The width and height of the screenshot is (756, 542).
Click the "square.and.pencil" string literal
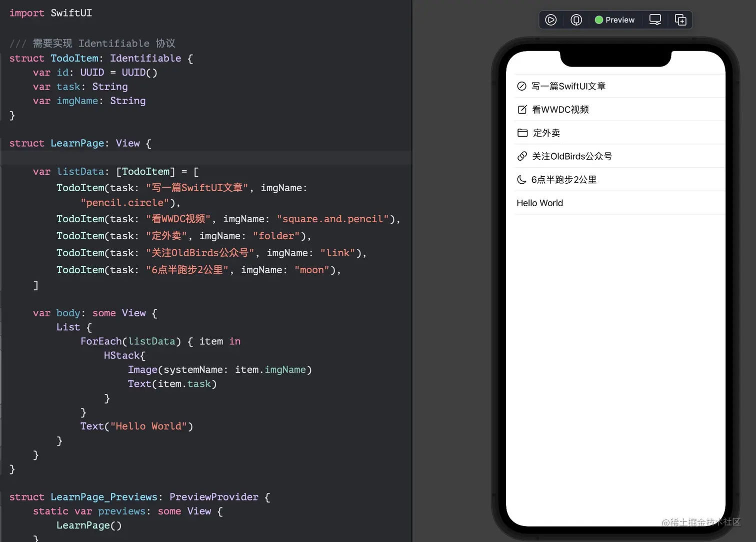point(333,219)
